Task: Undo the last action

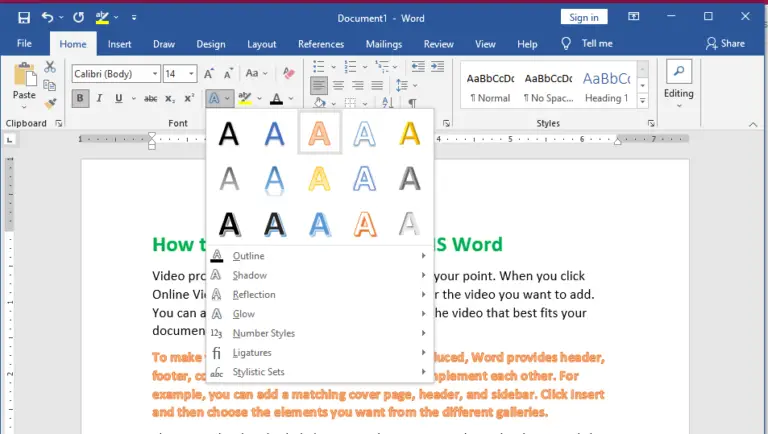Action: tap(47, 18)
